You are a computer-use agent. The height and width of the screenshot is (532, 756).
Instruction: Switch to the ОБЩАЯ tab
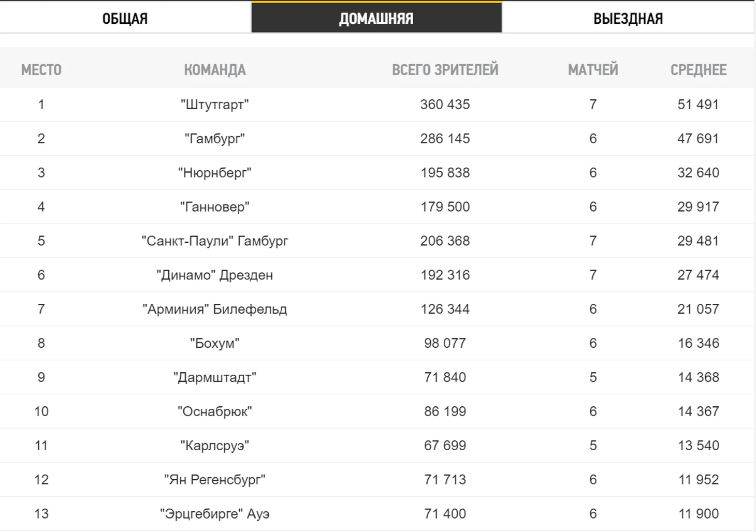point(125,19)
